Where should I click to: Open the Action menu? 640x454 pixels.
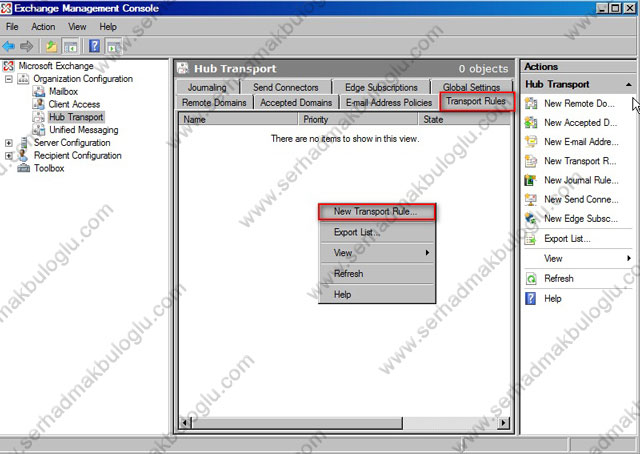(x=43, y=27)
